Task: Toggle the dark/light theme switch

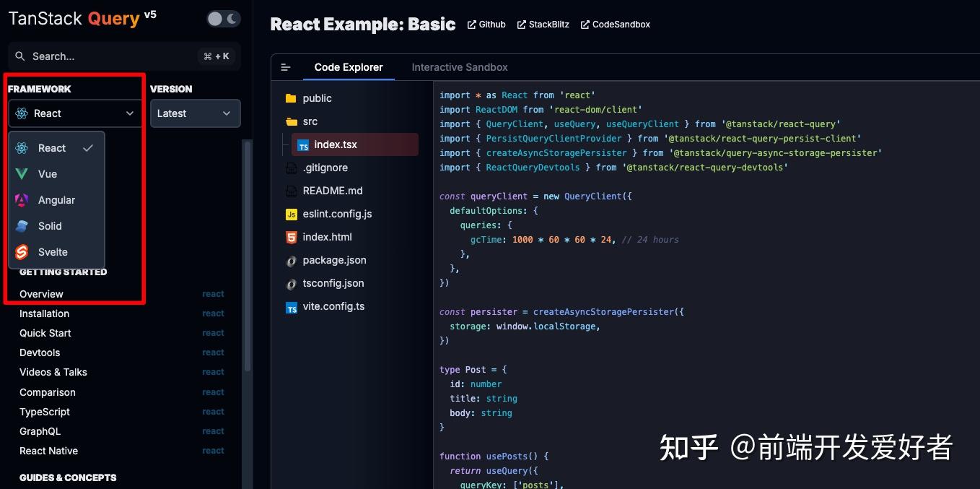Action: [x=223, y=19]
